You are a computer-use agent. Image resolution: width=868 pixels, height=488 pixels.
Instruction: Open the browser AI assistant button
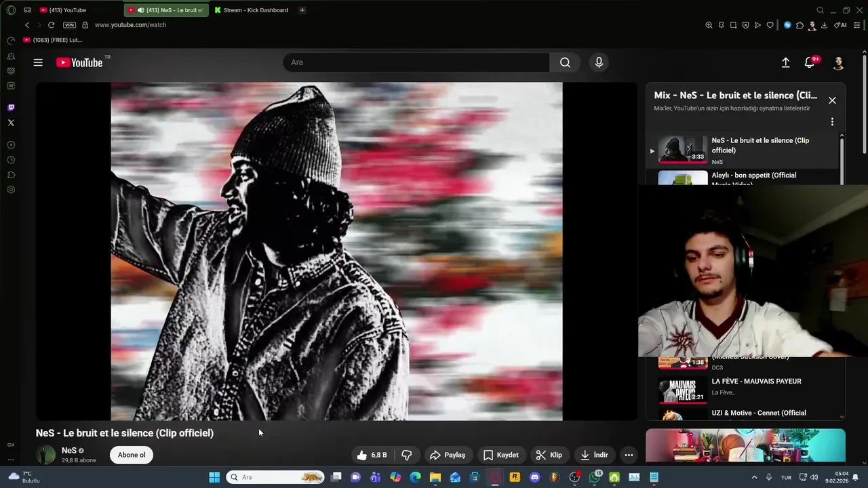(840, 25)
